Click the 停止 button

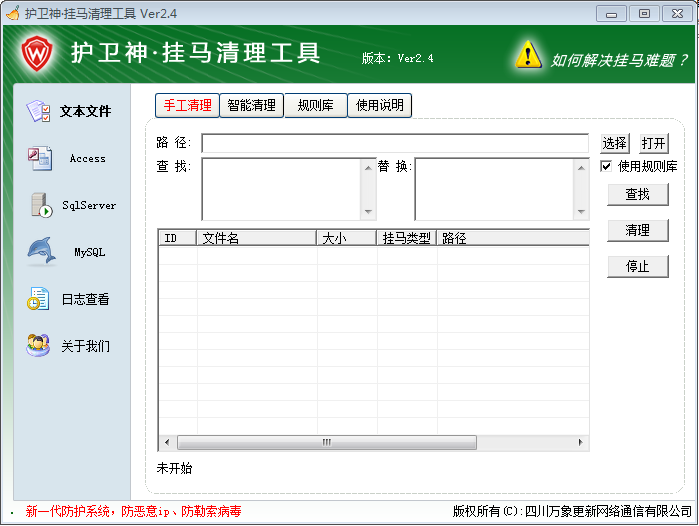point(637,267)
